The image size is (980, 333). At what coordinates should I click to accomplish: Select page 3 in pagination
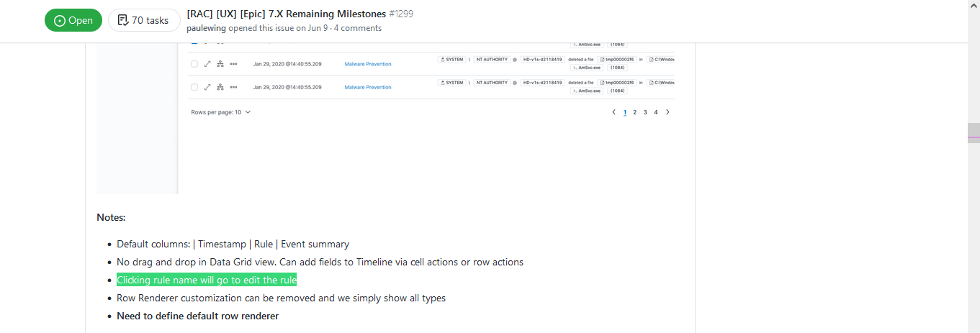(645, 112)
